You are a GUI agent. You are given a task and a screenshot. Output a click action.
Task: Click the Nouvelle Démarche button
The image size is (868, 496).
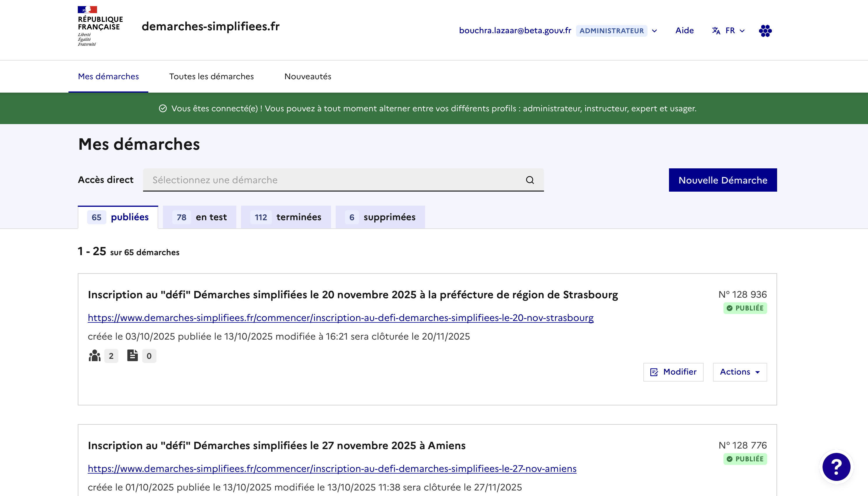[723, 180]
